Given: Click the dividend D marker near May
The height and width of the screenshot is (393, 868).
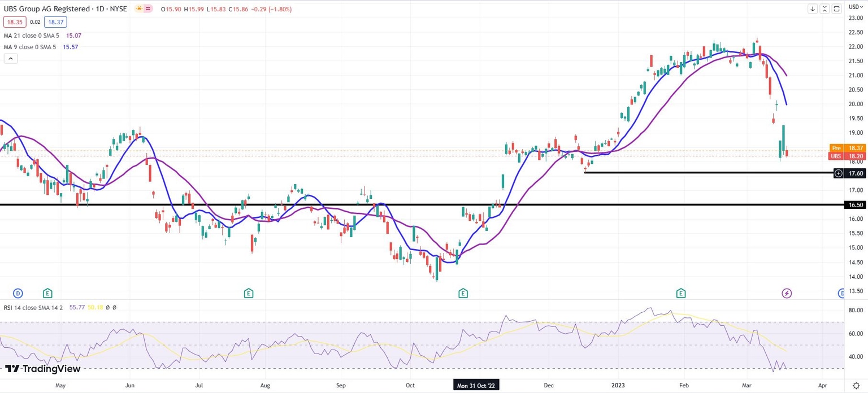Looking at the screenshot, I should click(x=18, y=292).
